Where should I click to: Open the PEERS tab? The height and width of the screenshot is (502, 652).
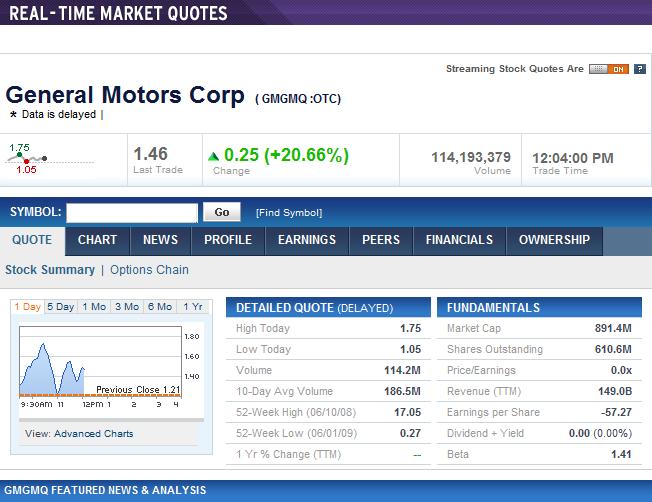(x=381, y=240)
